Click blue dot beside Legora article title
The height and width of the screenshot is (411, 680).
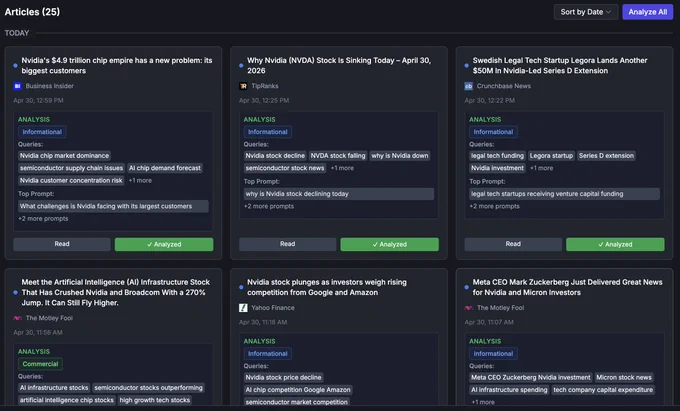click(467, 65)
